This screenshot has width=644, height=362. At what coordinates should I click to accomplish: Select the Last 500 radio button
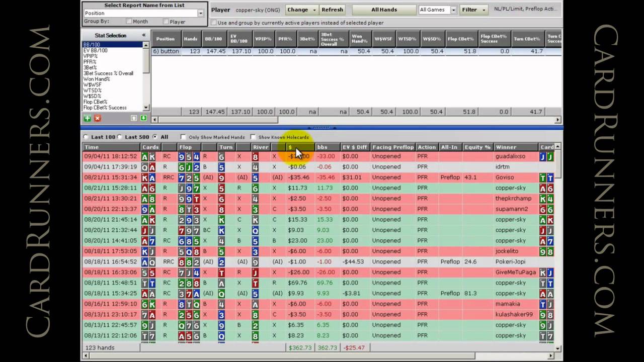click(120, 137)
